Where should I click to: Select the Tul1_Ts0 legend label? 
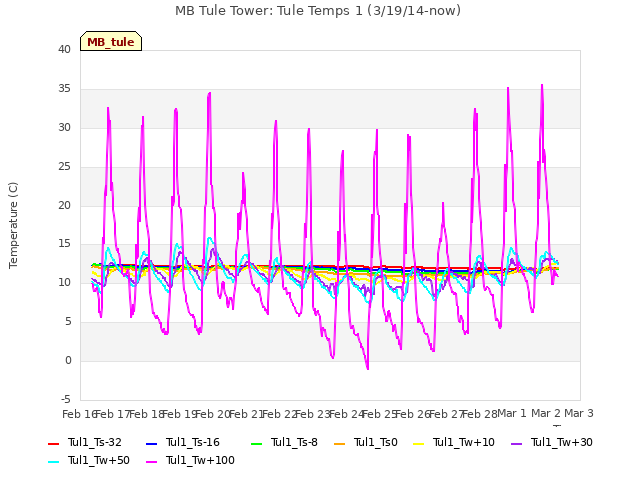[x=376, y=442]
